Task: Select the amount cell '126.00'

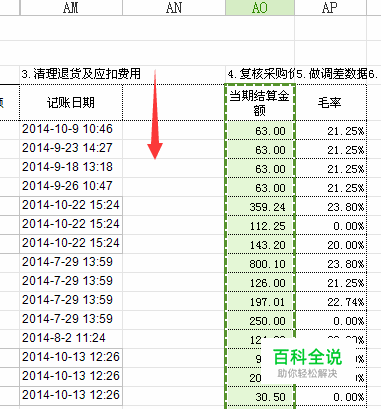Action: (x=260, y=282)
